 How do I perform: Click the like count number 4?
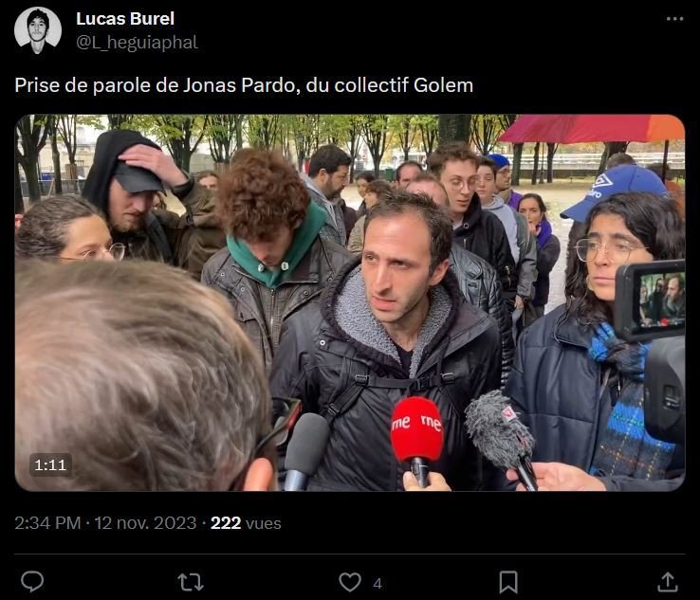point(378,584)
